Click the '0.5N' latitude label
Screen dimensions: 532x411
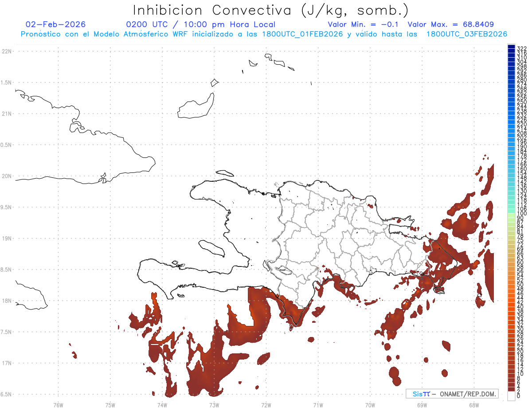click(6, 145)
